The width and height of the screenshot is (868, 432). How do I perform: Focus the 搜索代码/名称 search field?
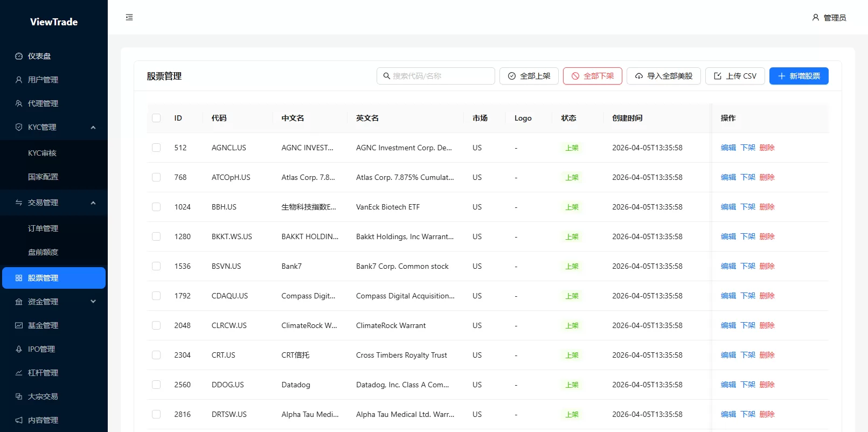coord(436,76)
